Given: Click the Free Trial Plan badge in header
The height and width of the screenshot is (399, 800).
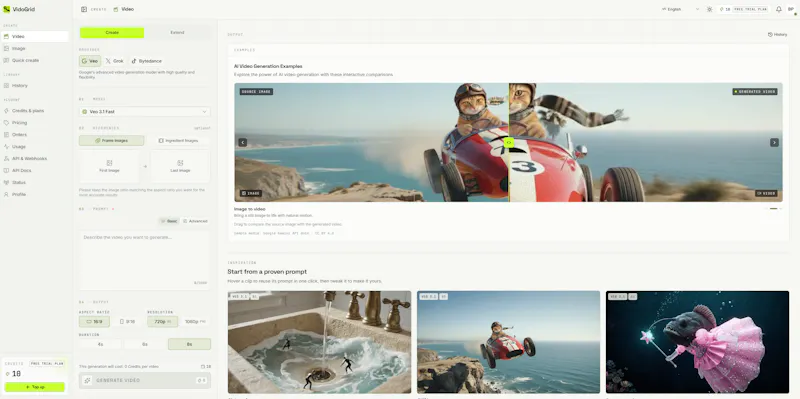Looking at the screenshot, I should pos(751,9).
